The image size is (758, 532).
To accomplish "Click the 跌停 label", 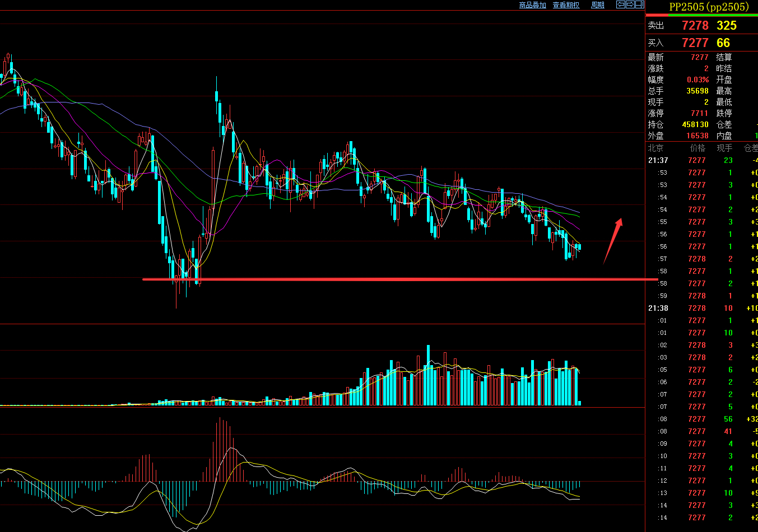I will click(724, 113).
